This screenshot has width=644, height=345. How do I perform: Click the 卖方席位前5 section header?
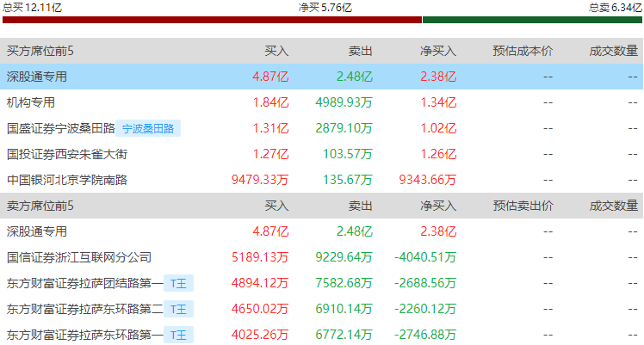(x=40, y=206)
